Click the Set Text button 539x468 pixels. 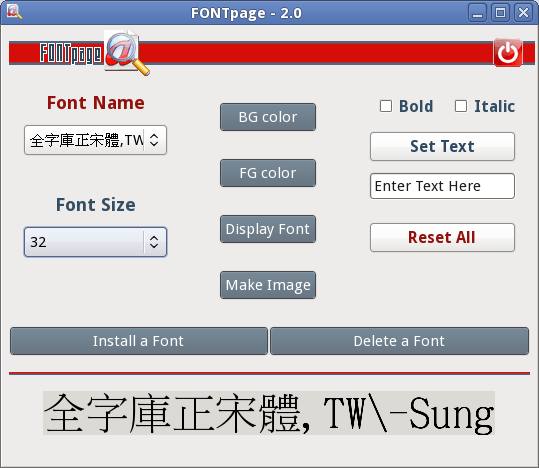442,146
